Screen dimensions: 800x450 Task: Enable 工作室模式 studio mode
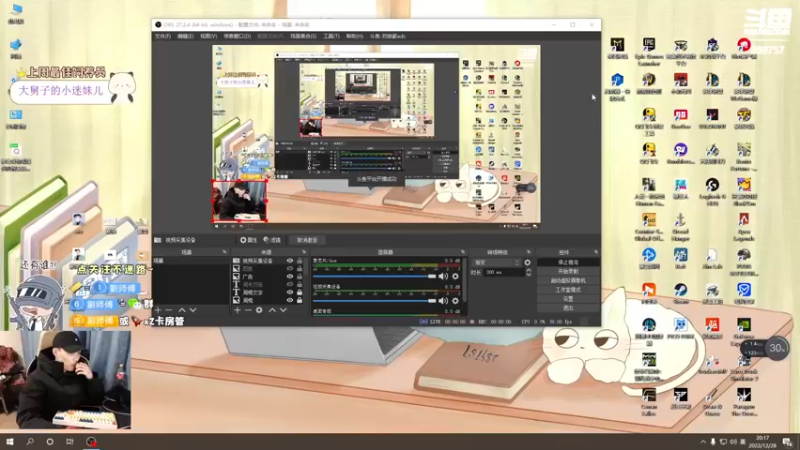[568, 290]
